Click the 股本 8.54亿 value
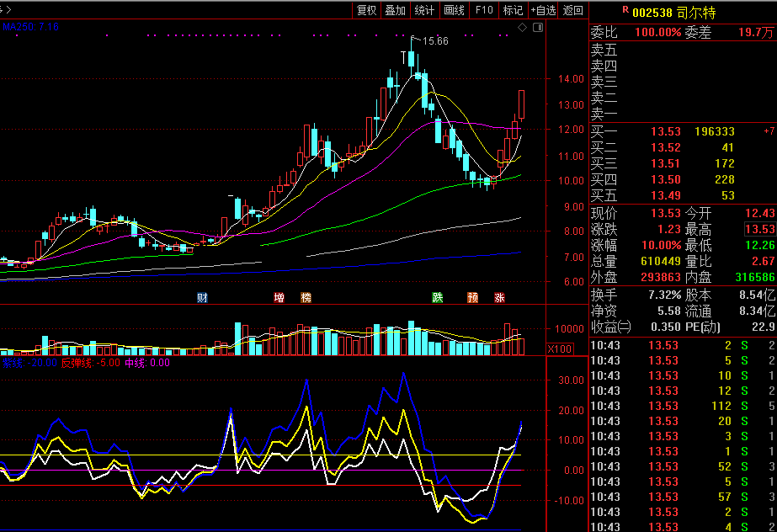 [x=757, y=295]
